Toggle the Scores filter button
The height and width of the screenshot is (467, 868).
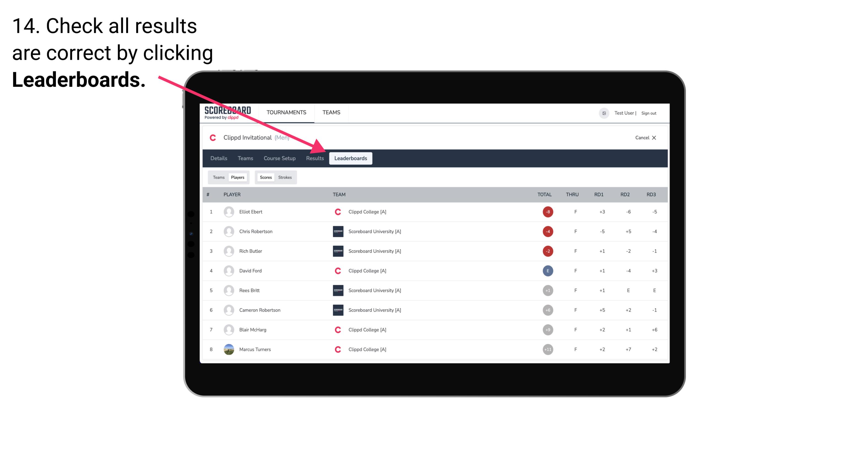pyautogui.click(x=266, y=177)
